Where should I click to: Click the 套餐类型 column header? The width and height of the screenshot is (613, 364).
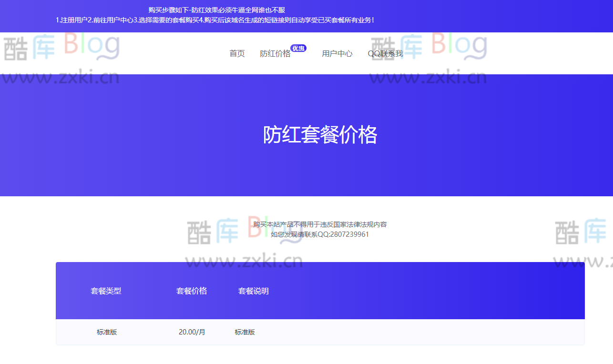click(106, 291)
